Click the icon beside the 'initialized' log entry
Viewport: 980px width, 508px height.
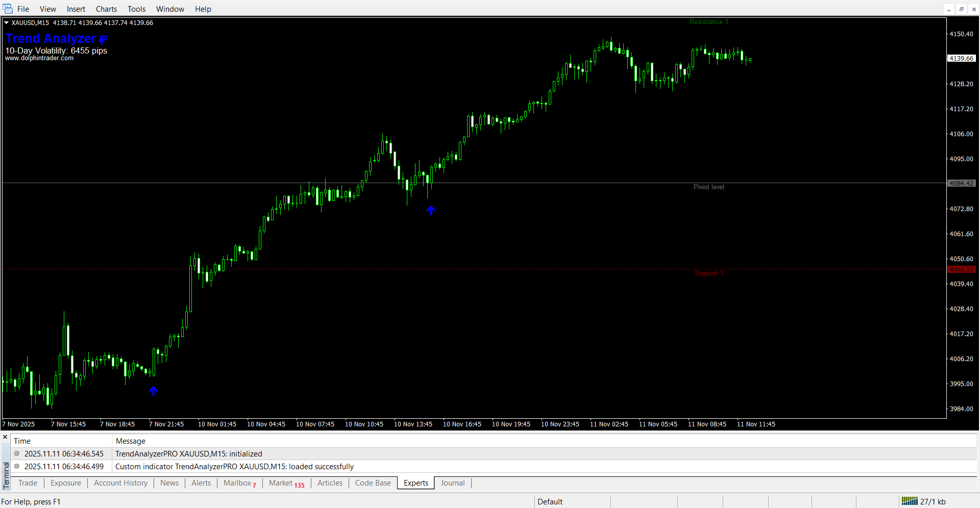coord(17,453)
